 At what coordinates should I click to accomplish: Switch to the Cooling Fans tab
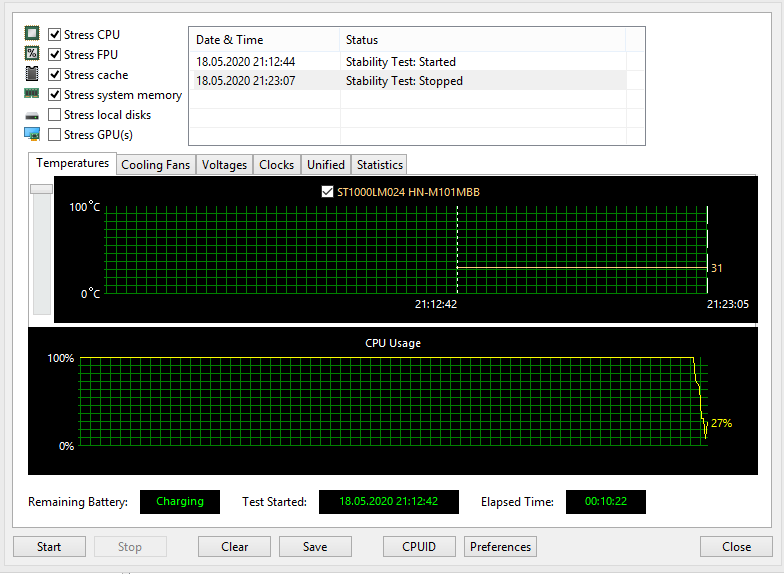point(155,165)
